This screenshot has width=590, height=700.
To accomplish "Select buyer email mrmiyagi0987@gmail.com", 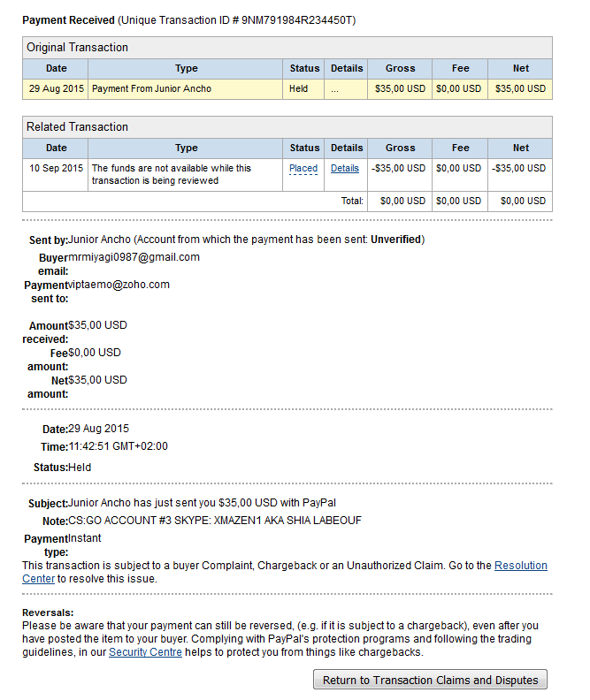I will tap(134, 257).
